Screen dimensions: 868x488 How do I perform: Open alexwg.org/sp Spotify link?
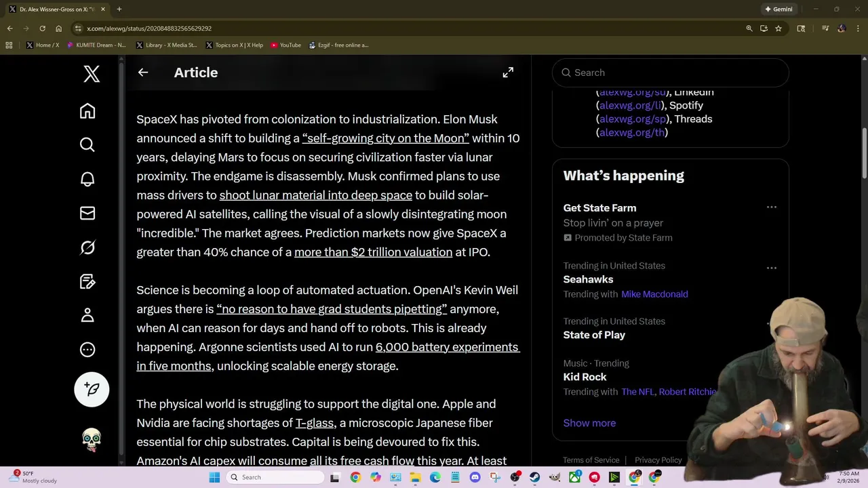(633, 119)
